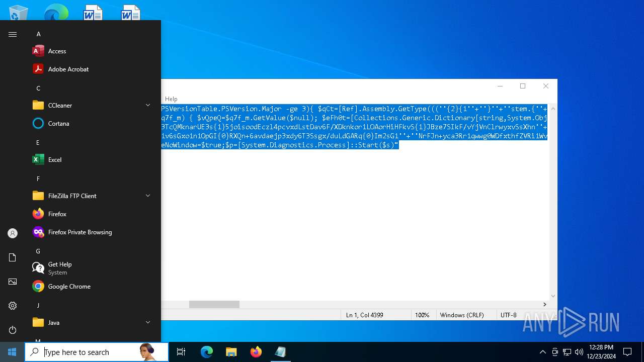Expand the Java folder chevron
644x362 pixels.
pyautogui.click(x=148, y=323)
